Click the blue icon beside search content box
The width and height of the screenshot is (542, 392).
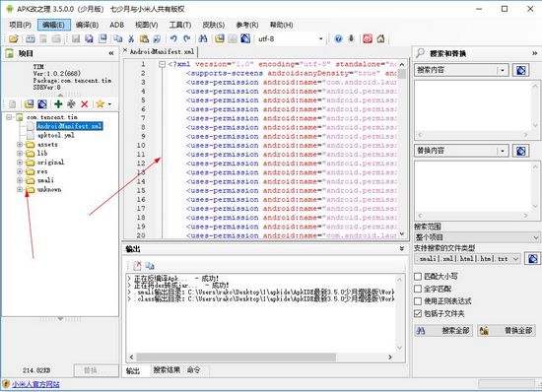click(x=521, y=70)
